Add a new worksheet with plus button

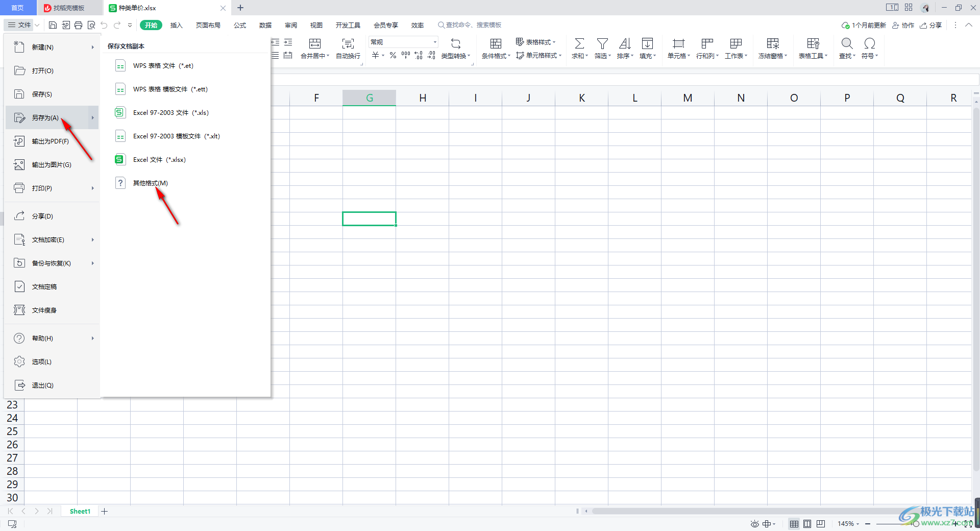[105, 511]
